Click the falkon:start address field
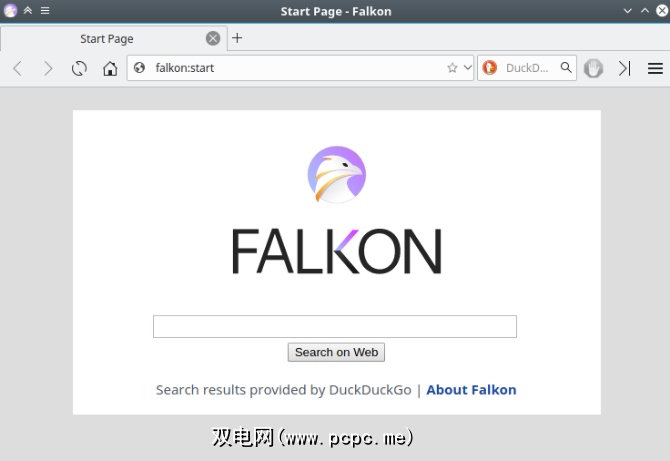The height and width of the screenshot is (461, 670). coord(299,68)
